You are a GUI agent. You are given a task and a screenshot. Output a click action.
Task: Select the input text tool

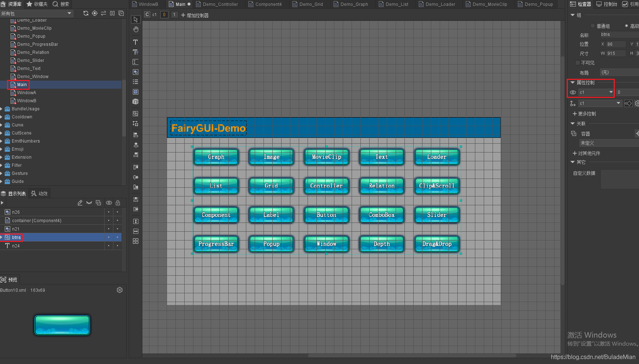(x=135, y=62)
